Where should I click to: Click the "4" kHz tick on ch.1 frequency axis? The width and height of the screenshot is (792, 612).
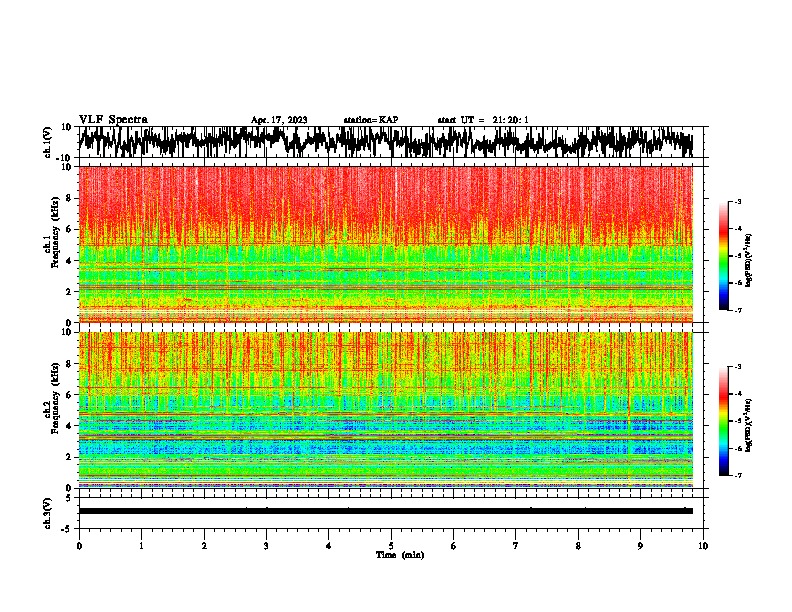[x=69, y=261]
